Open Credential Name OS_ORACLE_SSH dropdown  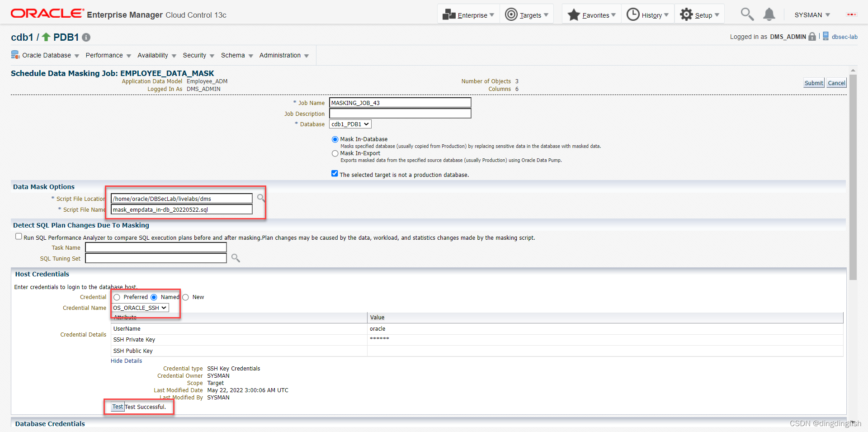coord(140,308)
